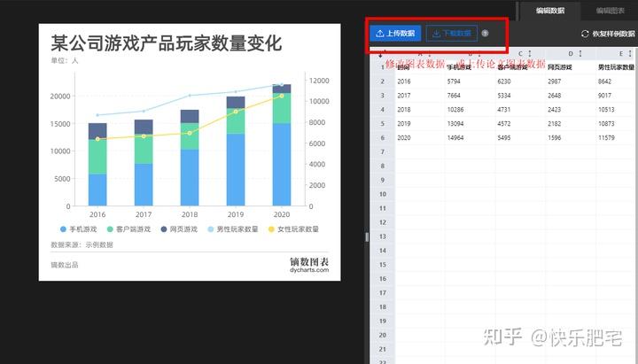The image size is (638, 364).
Task: Select cell with value 11579
Action: point(616,138)
